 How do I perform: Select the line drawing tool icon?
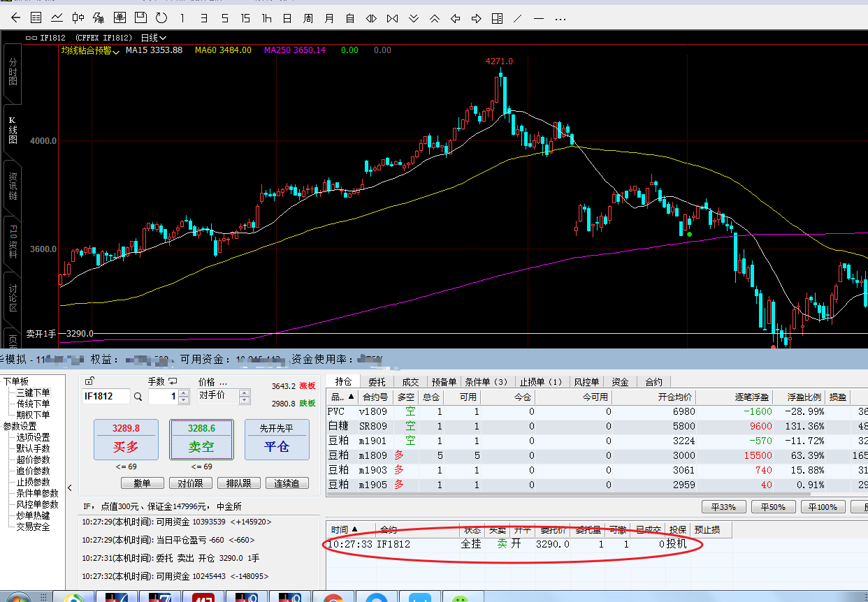click(518, 17)
